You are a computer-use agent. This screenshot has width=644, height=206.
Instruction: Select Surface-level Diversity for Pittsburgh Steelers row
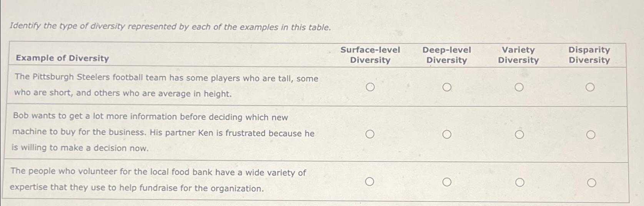click(370, 87)
